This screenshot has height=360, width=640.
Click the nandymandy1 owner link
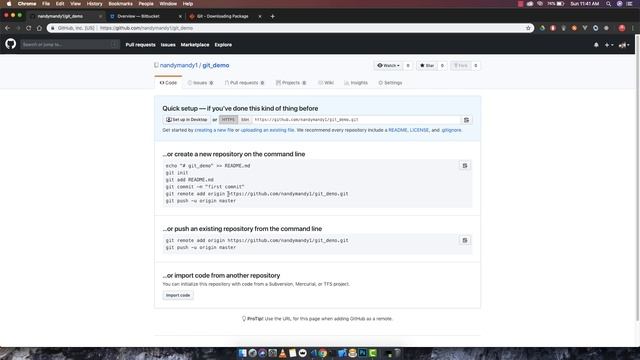click(x=178, y=65)
